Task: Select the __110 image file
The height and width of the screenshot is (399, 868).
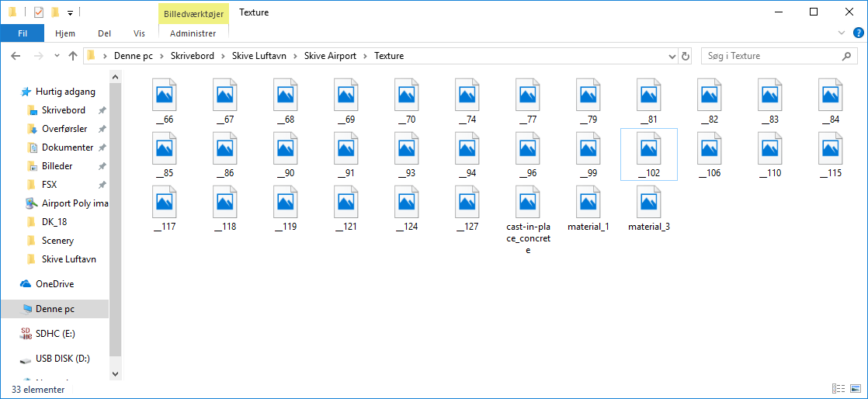Action: (771, 155)
